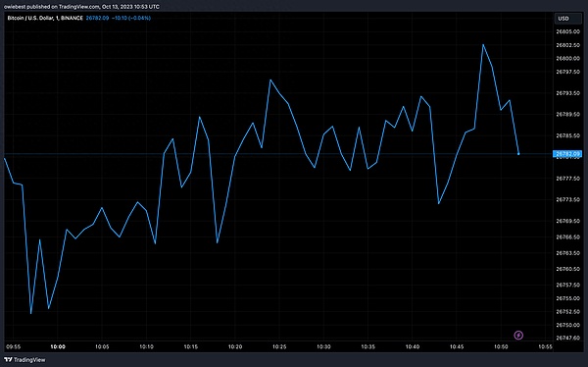Image resolution: width=588 pixels, height=367 pixels.
Task: Click the chart line peak near 10:48
Action: click(483, 45)
